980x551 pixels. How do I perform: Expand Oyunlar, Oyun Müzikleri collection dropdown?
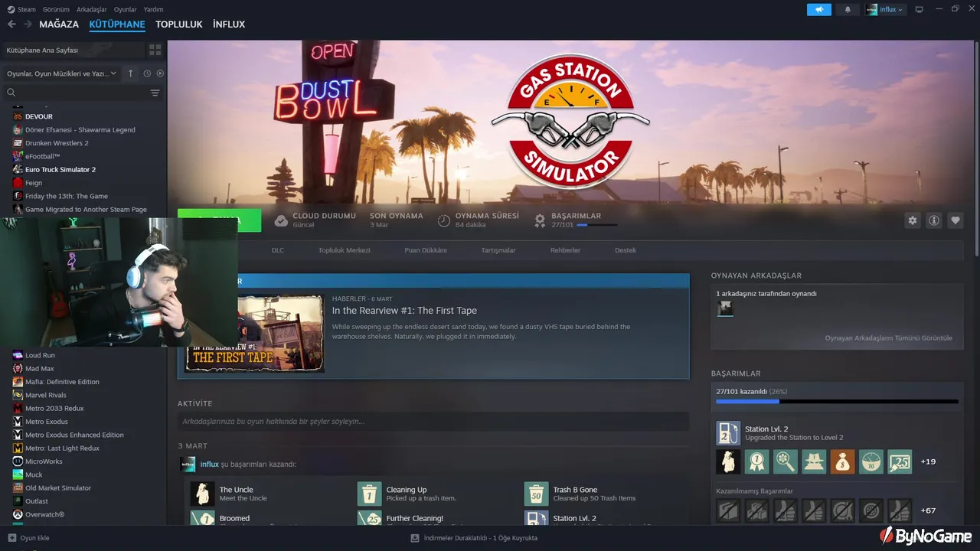pos(62,73)
